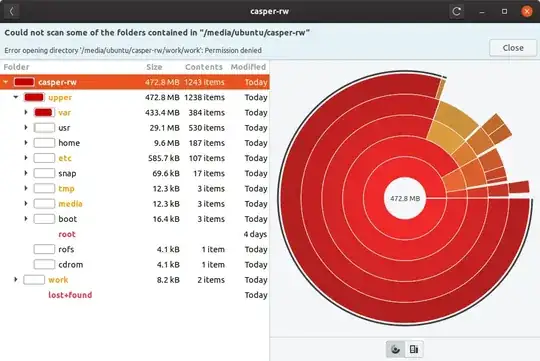This screenshot has width=540, height=361.
Task: Minimize the casper-rw window
Action: click(482, 12)
